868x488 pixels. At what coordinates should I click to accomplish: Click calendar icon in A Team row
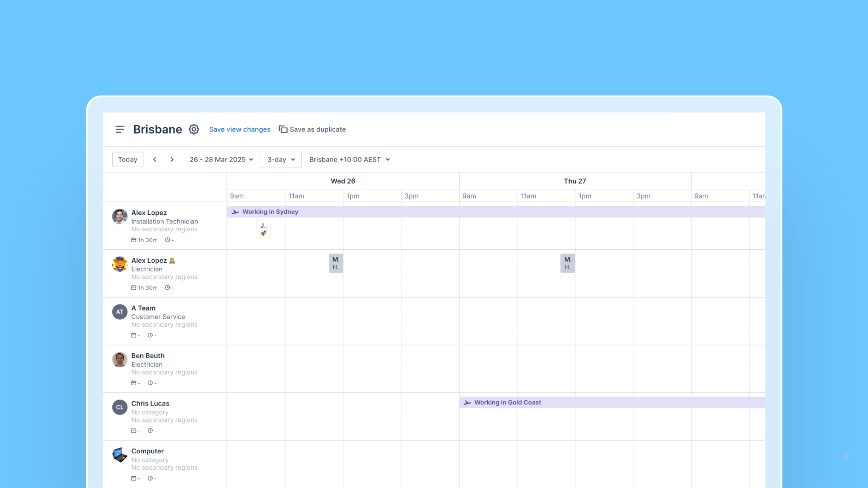[x=134, y=335]
